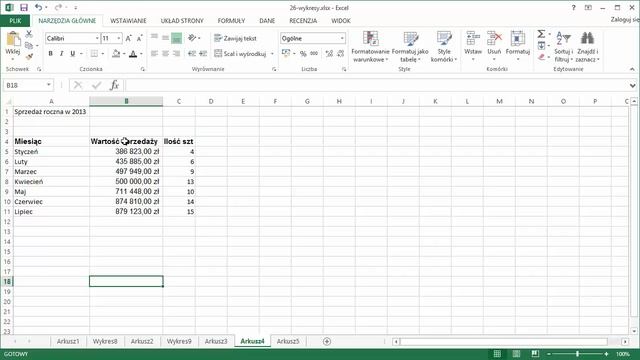Open the font size dropdown
The height and width of the screenshot is (360, 640).
point(119,38)
